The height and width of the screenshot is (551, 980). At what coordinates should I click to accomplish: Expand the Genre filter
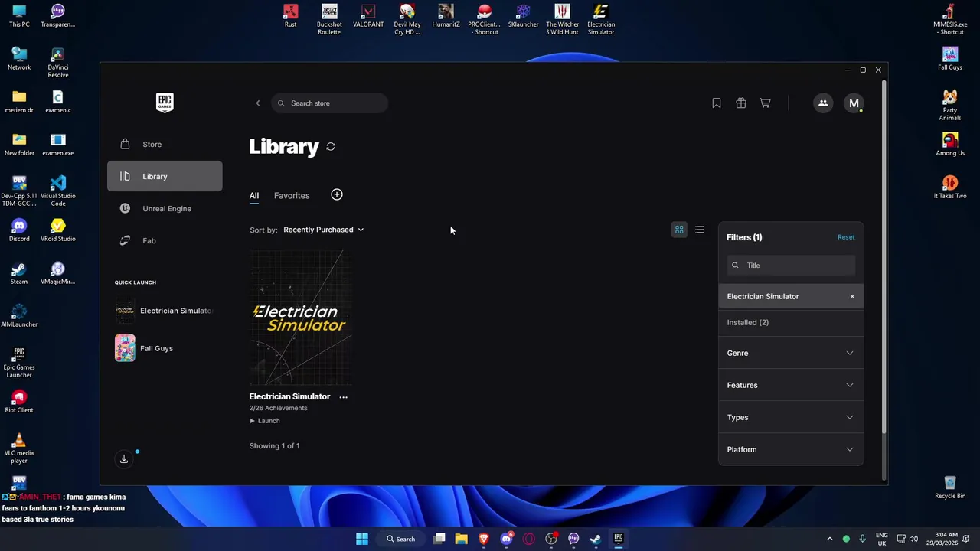791,353
